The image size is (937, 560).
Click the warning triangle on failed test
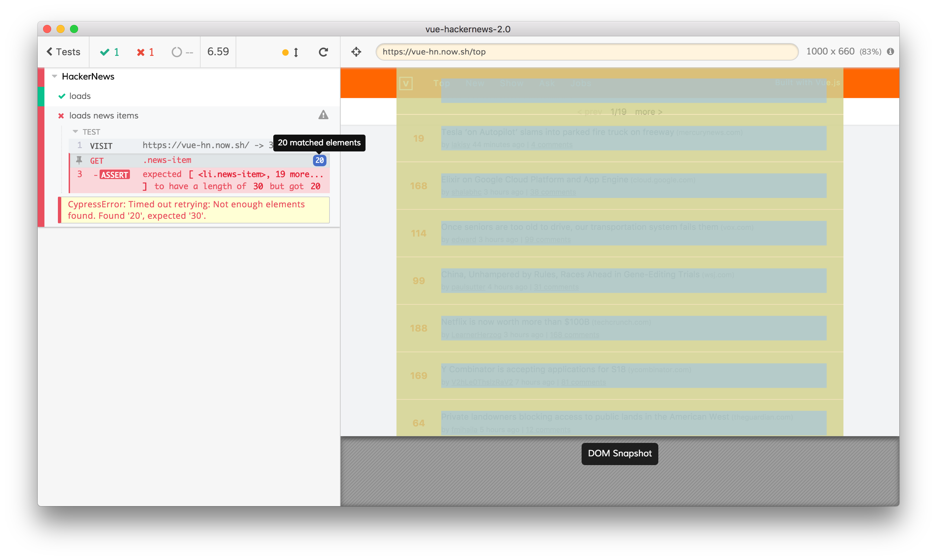pyautogui.click(x=323, y=115)
